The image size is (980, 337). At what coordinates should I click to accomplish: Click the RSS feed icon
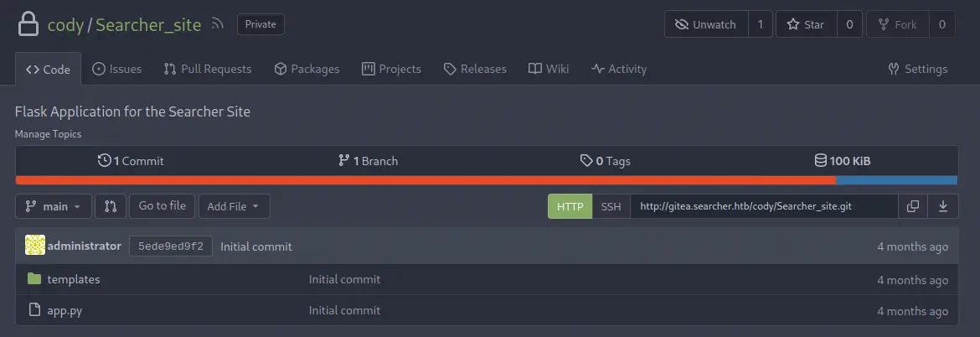218,24
